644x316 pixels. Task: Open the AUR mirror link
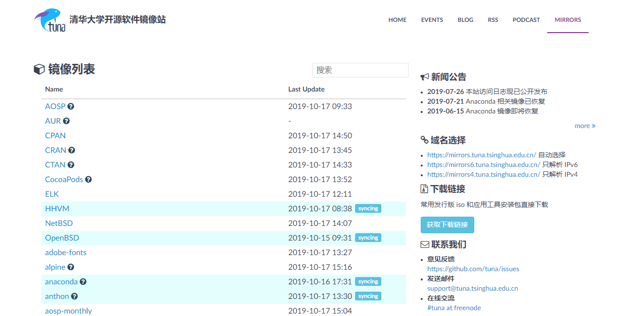point(53,121)
